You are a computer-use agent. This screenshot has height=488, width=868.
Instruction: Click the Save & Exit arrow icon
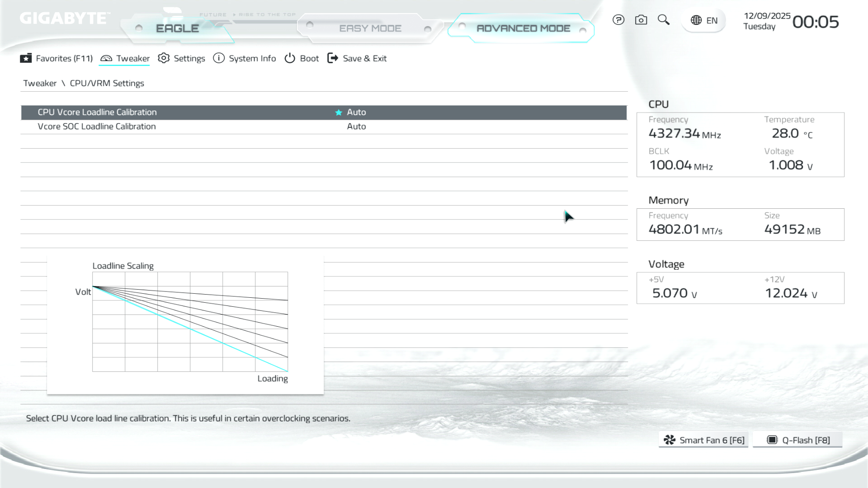click(x=333, y=58)
